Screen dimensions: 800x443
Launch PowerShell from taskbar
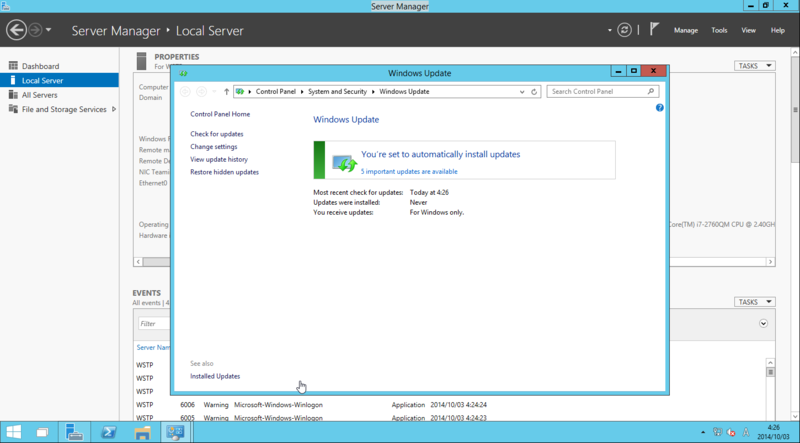[x=108, y=433]
